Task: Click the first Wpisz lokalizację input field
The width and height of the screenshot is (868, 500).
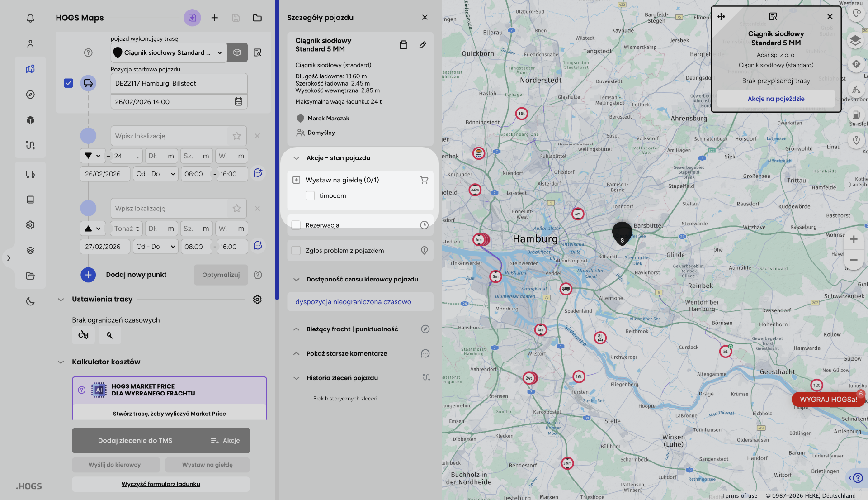Action: point(170,136)
